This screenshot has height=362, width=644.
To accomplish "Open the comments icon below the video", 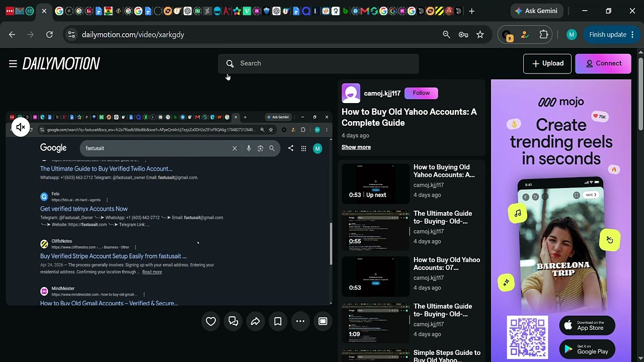I will point(233,321).
